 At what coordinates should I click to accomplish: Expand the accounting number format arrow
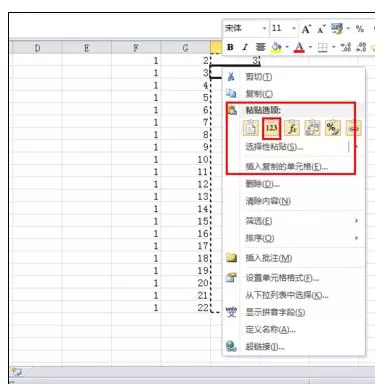coord(348,29)
